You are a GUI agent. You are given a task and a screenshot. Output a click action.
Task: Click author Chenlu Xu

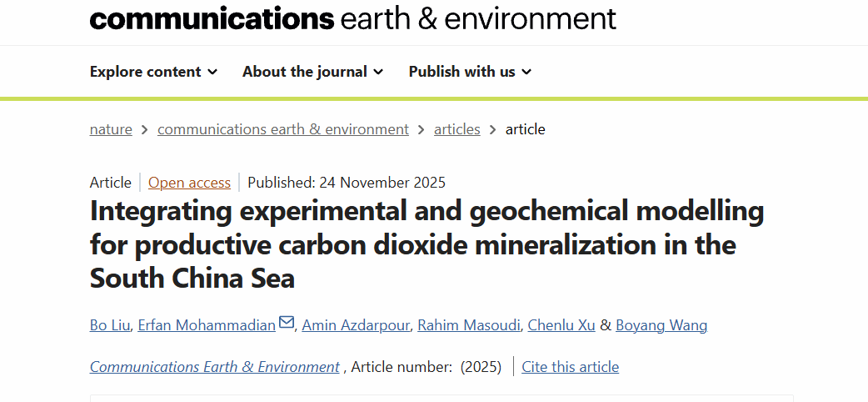pyautogui.click(x=562, y=325)
